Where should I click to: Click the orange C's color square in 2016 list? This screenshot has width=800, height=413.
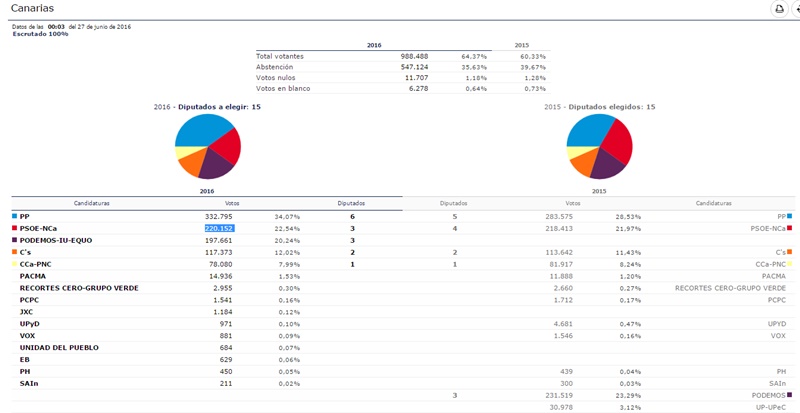pos(15,252)
